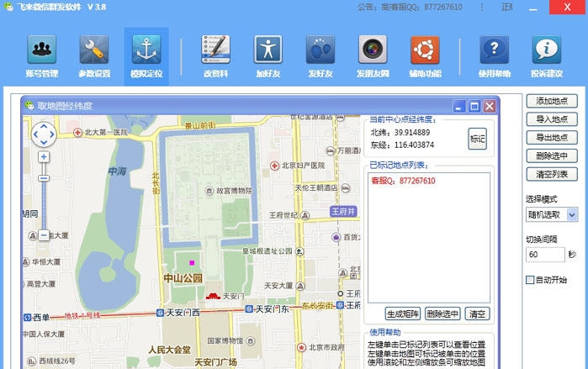Click 天安门东 subway station icon
The height and width of the screenshot is (369, 588).
click(x=249, y=309)
